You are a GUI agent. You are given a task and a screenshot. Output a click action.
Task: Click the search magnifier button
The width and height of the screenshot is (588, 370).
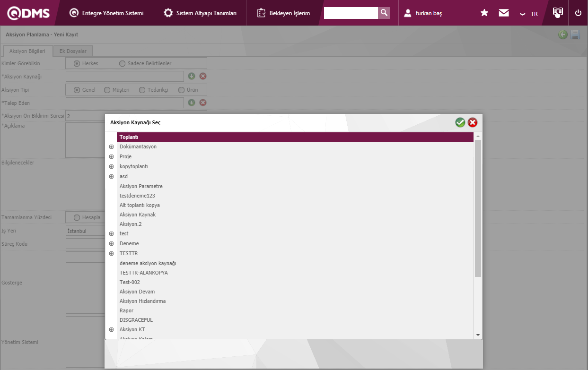coord(384,13)
